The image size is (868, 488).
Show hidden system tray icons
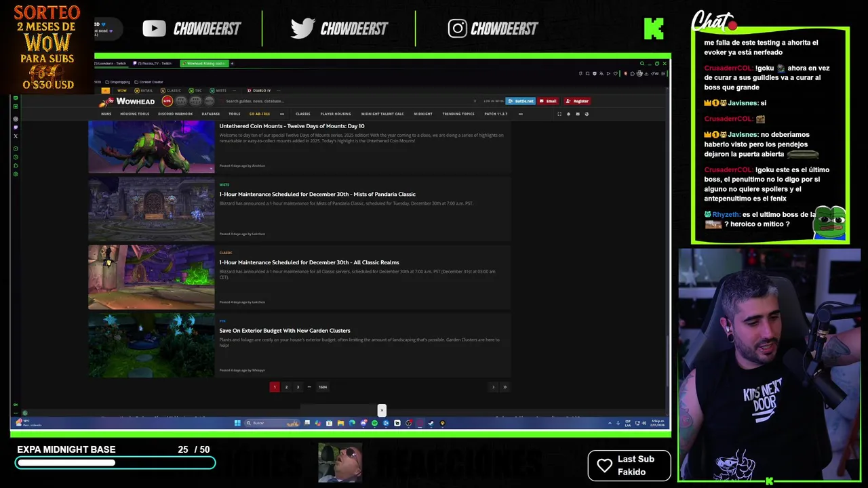click(x=609, y=423)
